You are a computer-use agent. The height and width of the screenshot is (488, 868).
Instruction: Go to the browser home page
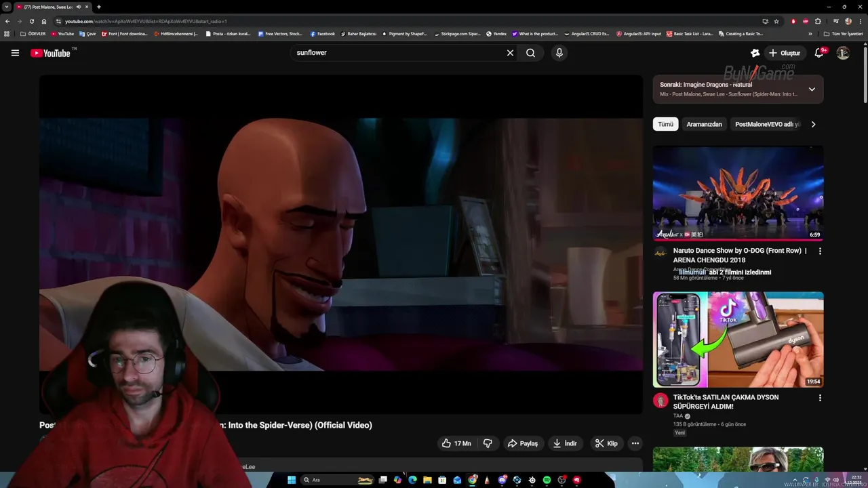(x=43, y=21)
